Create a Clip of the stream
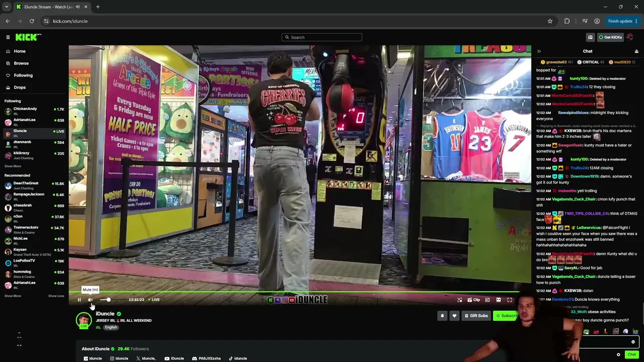Image resolution: width=644 pixels, height=362 pixels. tap(473, 300)
